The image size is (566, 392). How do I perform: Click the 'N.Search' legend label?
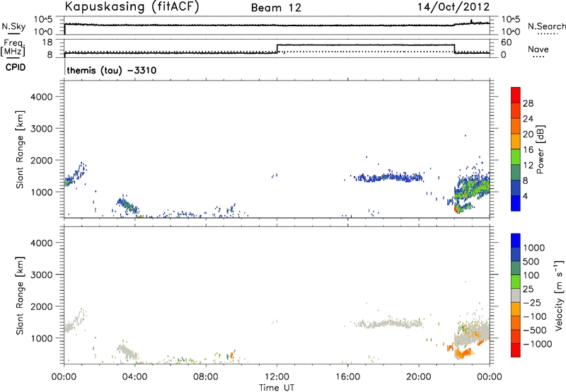(x=546, y=26)
